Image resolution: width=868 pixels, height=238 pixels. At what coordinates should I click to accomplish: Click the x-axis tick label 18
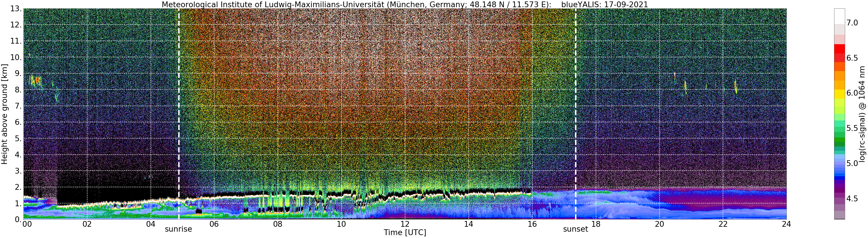point(596,224)
